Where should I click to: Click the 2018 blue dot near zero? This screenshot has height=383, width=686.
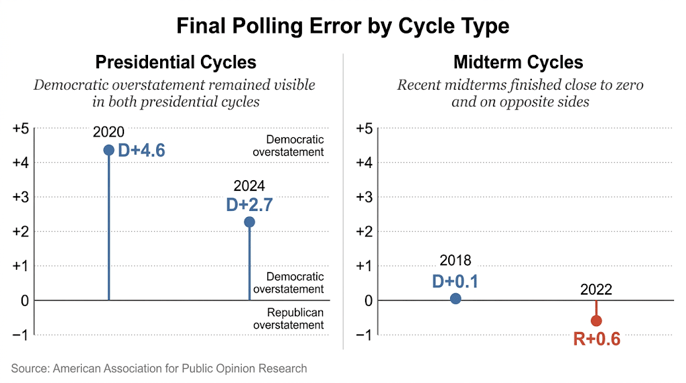455,299
